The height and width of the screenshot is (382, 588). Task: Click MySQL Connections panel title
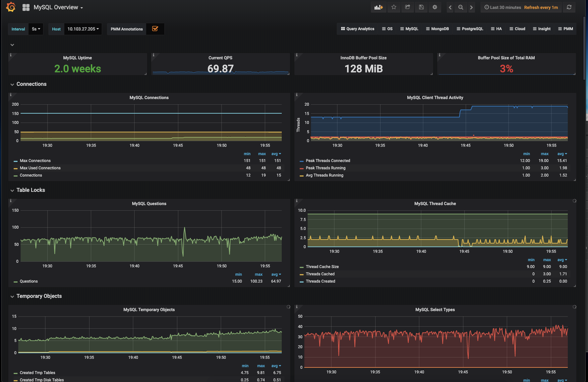[x=149, y=98]
